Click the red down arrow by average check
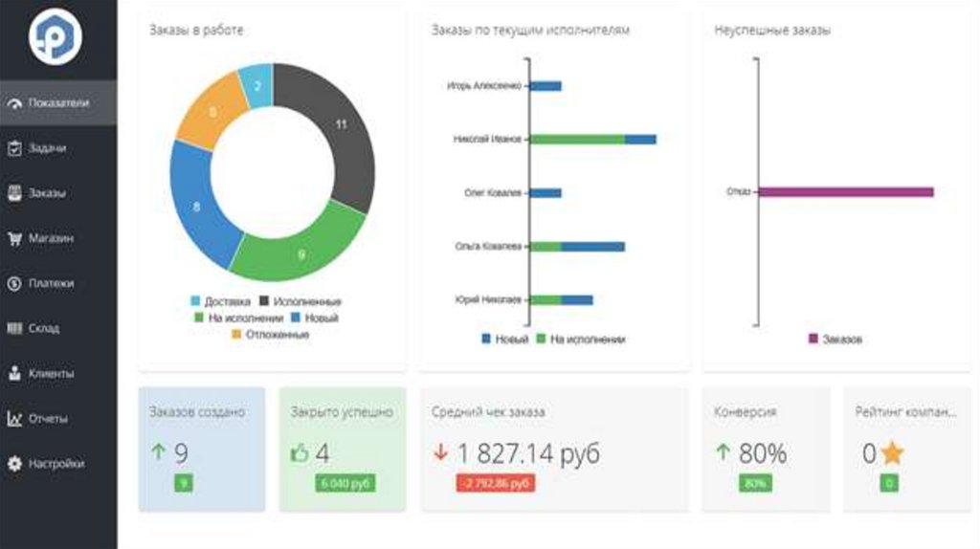The height and width of the screenshot is (549, 980). coord(440,452)
